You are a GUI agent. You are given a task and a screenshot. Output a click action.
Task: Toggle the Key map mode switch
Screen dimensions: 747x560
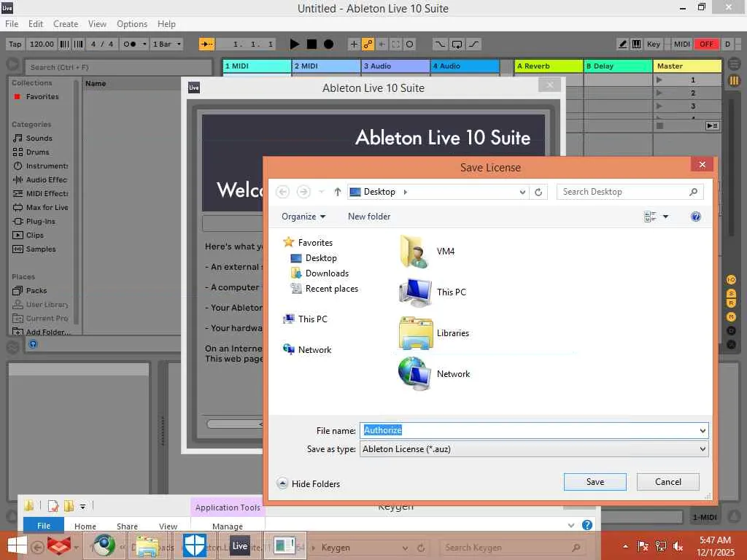(x=653, y=44)
